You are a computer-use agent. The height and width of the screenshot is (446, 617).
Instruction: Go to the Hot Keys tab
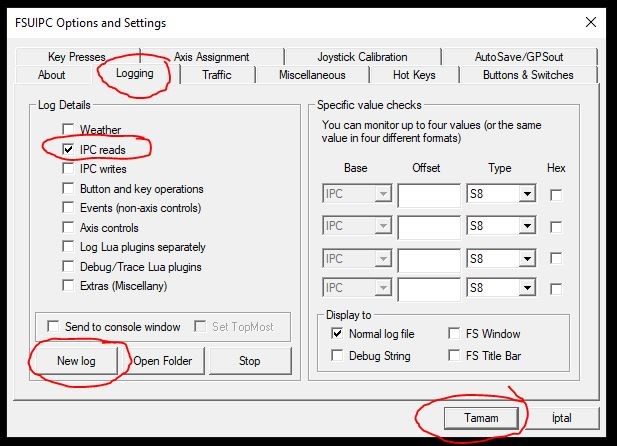[414, 75]
